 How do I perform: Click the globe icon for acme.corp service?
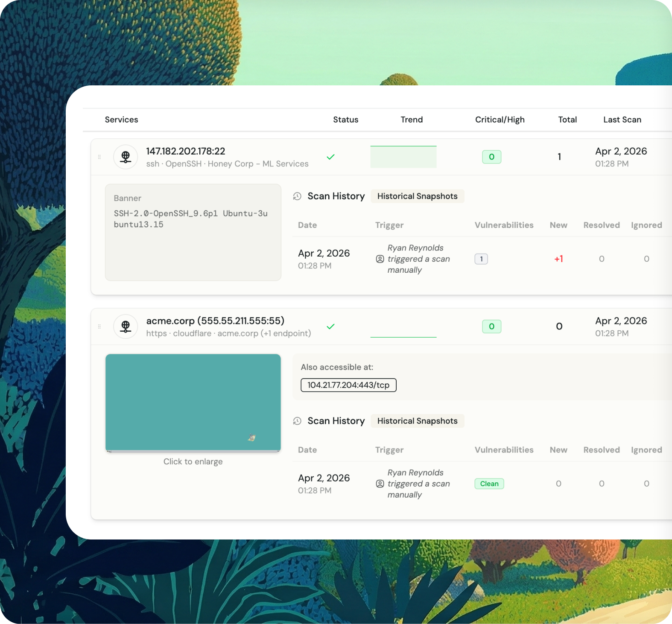point(126,327)
